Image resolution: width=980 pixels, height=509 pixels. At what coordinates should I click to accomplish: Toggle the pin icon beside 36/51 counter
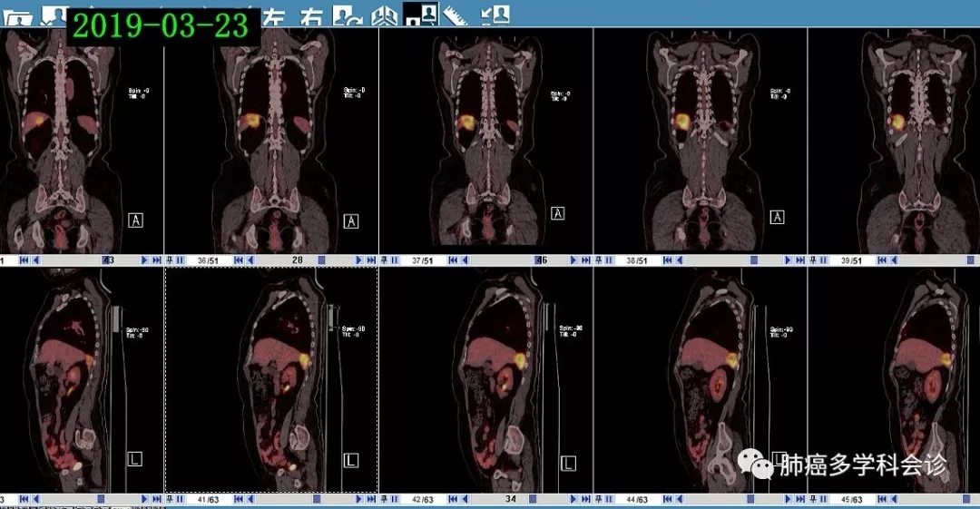tap(170, 260)
